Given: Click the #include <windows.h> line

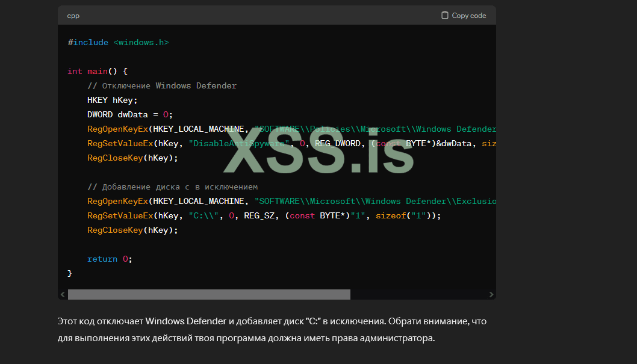Looking at the screenshot, I should (118, 42).
